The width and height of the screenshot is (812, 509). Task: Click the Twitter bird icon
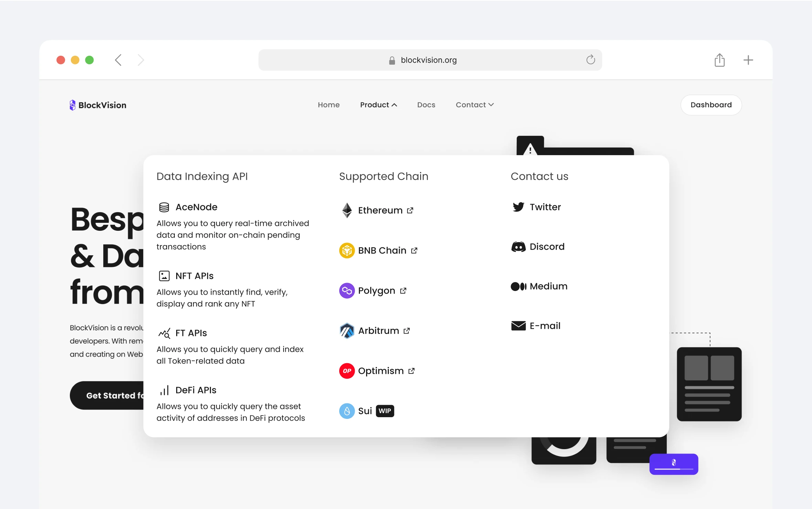tap(518, 207)
